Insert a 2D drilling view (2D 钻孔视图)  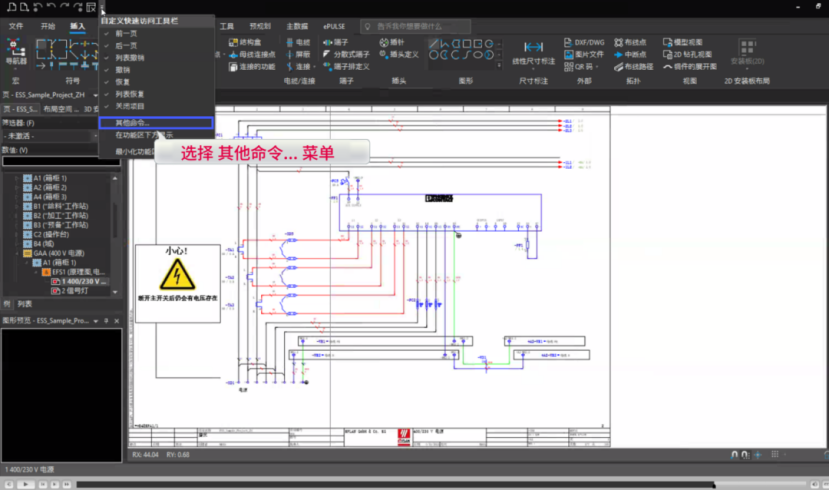(x=687, y=55)
